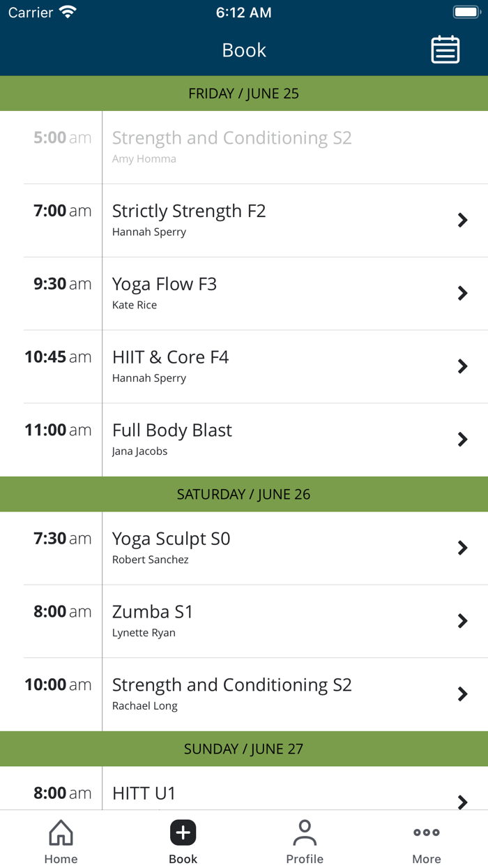Screen dimensions: 488x868
Task: Open details chevron for HIIT & Core F4
Action: tap(462, 366)
